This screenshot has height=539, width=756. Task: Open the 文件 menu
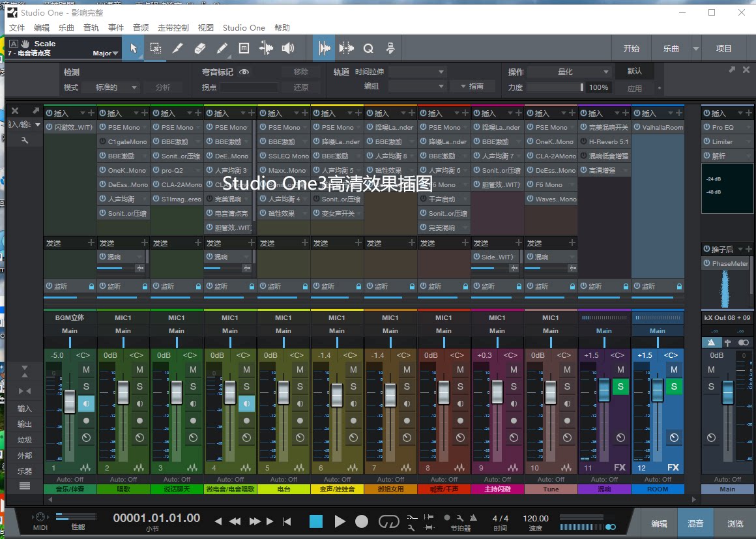[17, 27]
